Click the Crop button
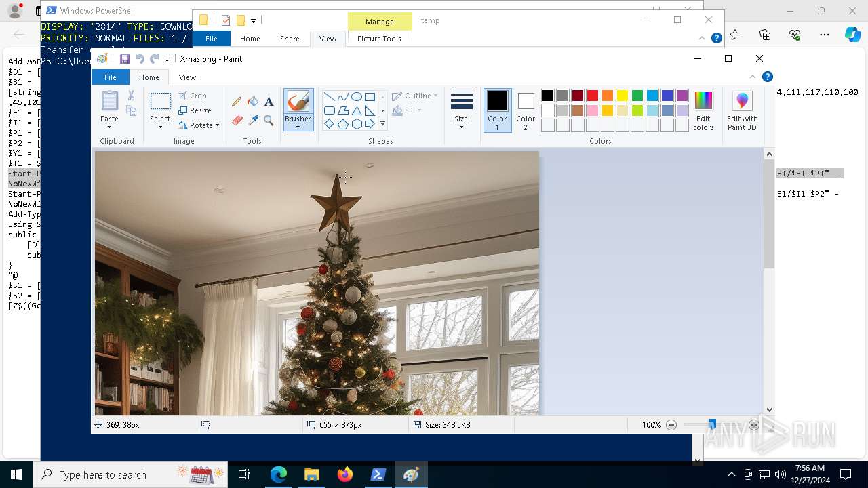 [193, 96]
